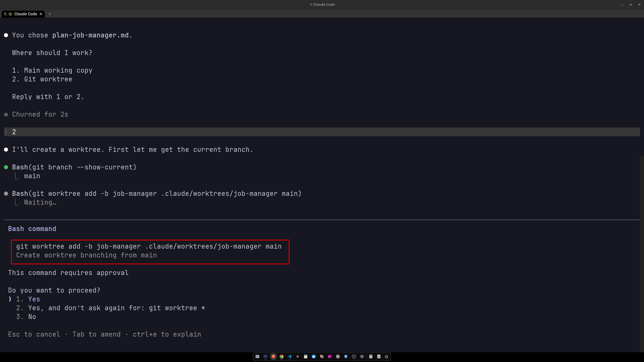Click the Bash(git worktree add ...) tool line
Image resolution: width=644 pixels, height=362 pixels.
pyautogui.click(x=157, y=194)
